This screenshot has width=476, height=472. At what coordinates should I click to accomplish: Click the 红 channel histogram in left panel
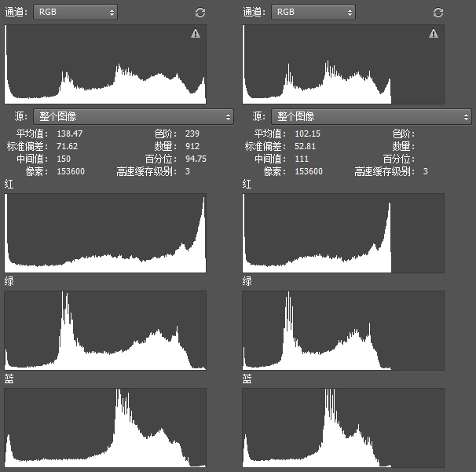point(105,233)
